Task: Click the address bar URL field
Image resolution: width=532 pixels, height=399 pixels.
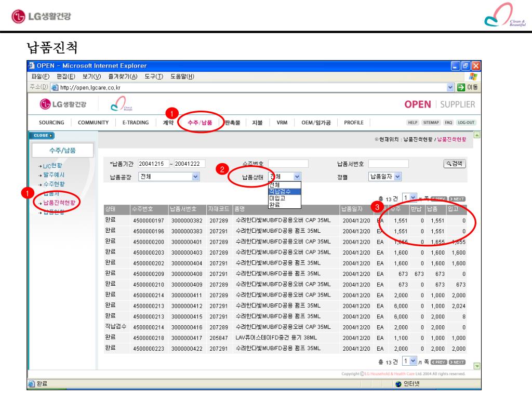Action: 253,87
